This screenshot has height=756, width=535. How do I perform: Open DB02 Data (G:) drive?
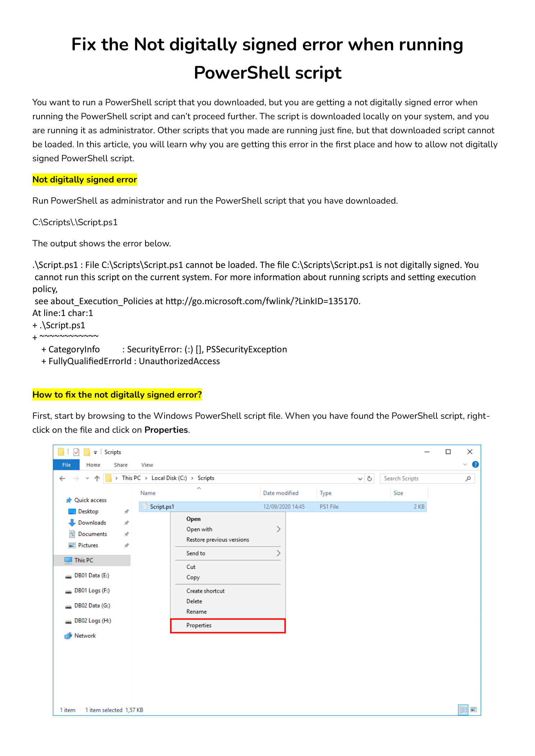(x=92, y=606)
